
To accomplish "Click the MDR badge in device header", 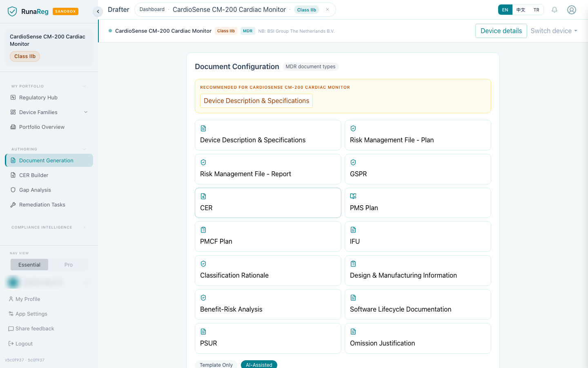I will point(248,31).
